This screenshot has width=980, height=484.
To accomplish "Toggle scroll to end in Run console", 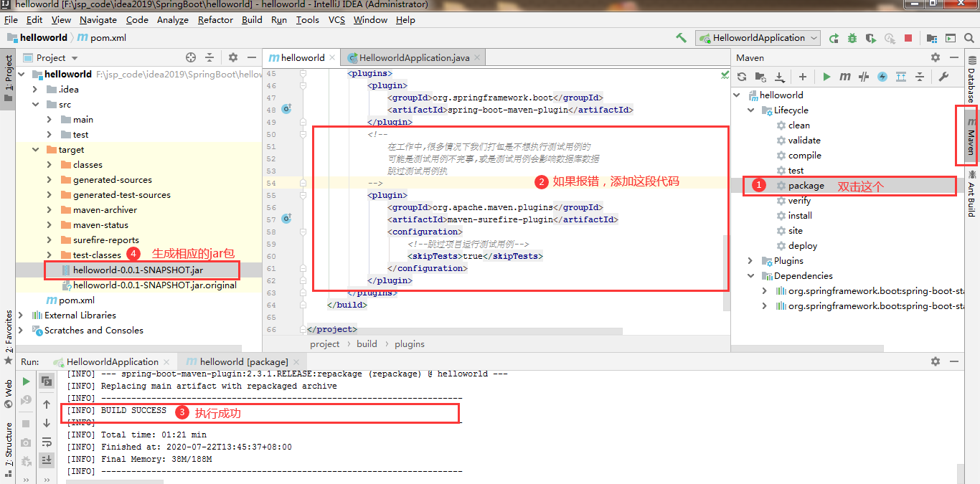I will point(47,460).
